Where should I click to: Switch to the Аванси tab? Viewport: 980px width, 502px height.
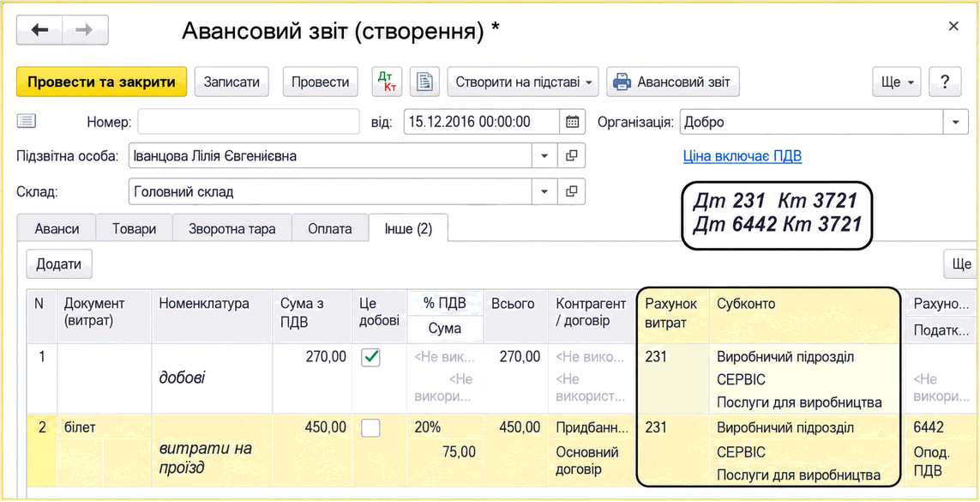point(57,229)
